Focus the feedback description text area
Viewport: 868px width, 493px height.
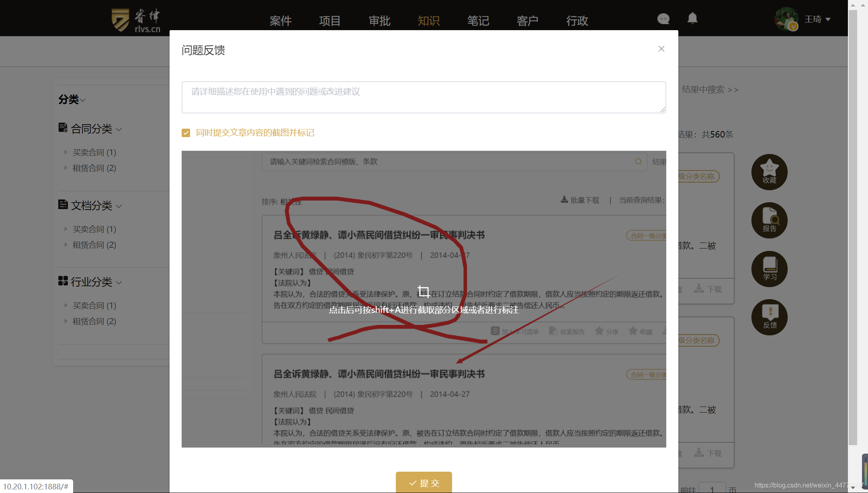pos(424,97)
